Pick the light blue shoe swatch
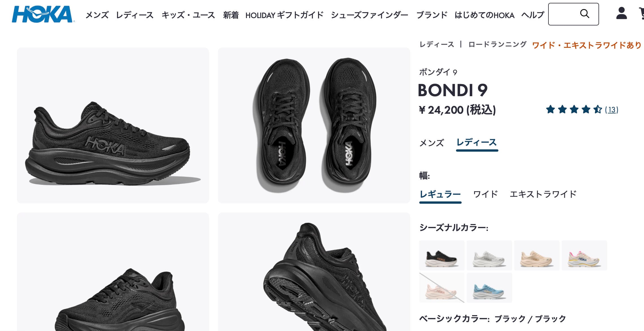Viewport: 644px width, 331px height. point(489,288)
